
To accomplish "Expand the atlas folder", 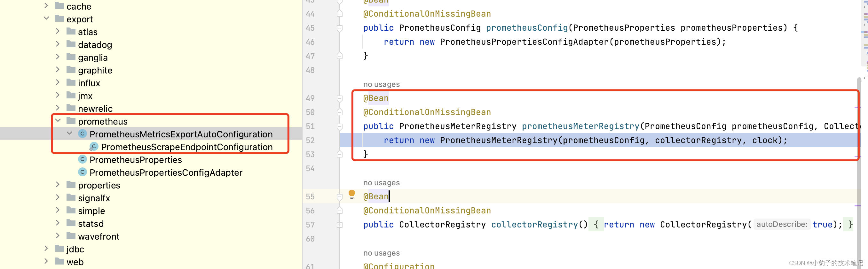I will point(58,31).
